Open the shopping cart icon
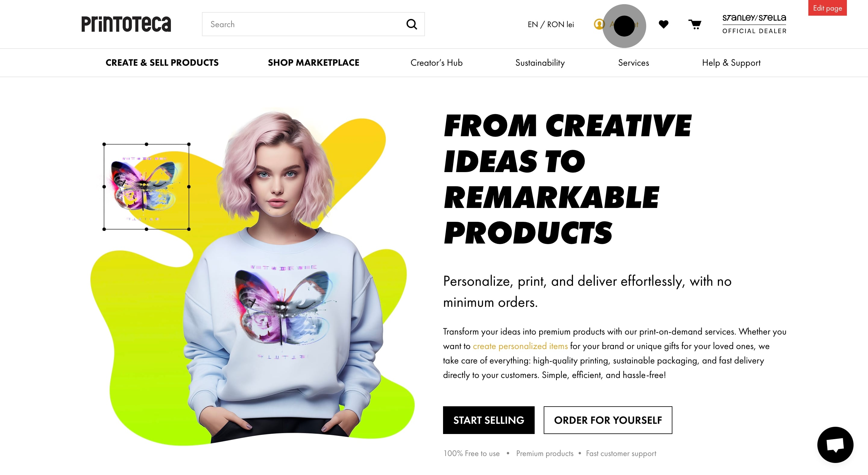The image size is (868, 475). (x=694, y=24)
